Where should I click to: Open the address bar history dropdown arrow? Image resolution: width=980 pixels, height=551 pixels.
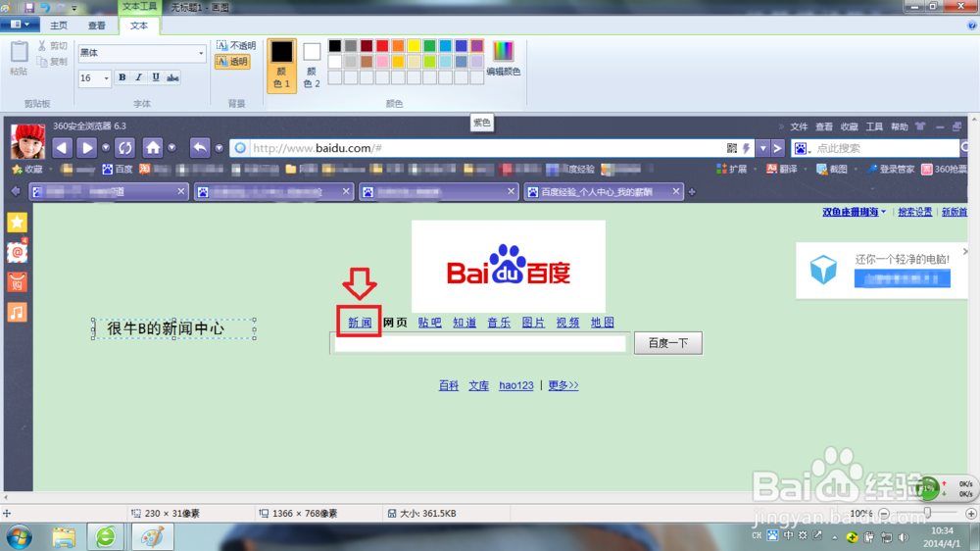point(763,148)
